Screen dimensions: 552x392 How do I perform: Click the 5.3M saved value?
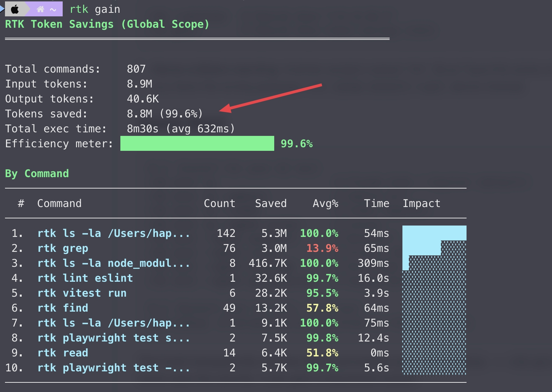[x=274, y=233]
